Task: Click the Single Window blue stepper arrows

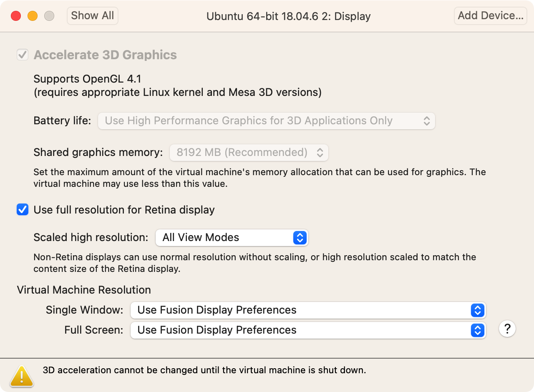Action: click(x=478, y=310)
